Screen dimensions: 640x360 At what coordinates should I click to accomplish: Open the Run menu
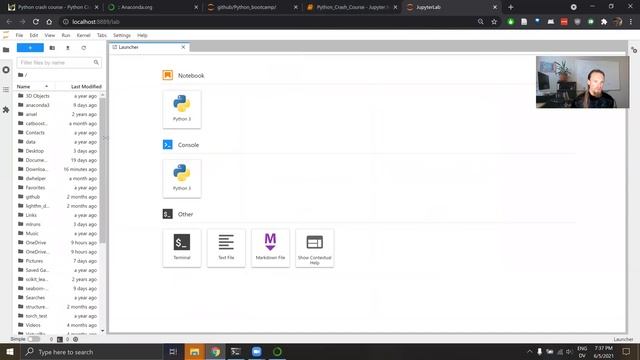click(66, 36)
